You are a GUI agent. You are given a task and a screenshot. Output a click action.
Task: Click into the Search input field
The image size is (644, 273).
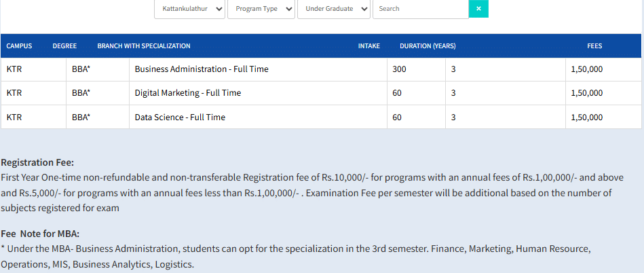[420, 9]
